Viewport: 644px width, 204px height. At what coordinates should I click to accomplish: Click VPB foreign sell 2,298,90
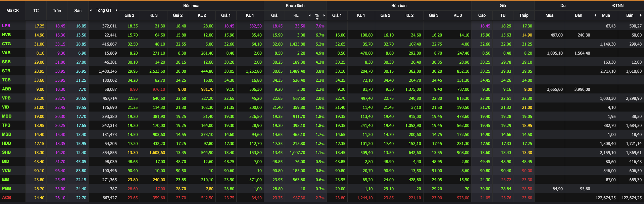pos(634,98)
